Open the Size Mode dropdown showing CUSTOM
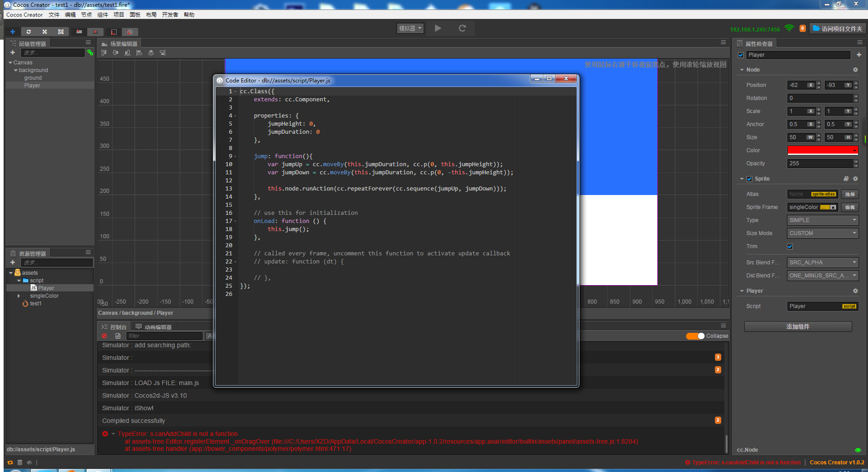 823,233
